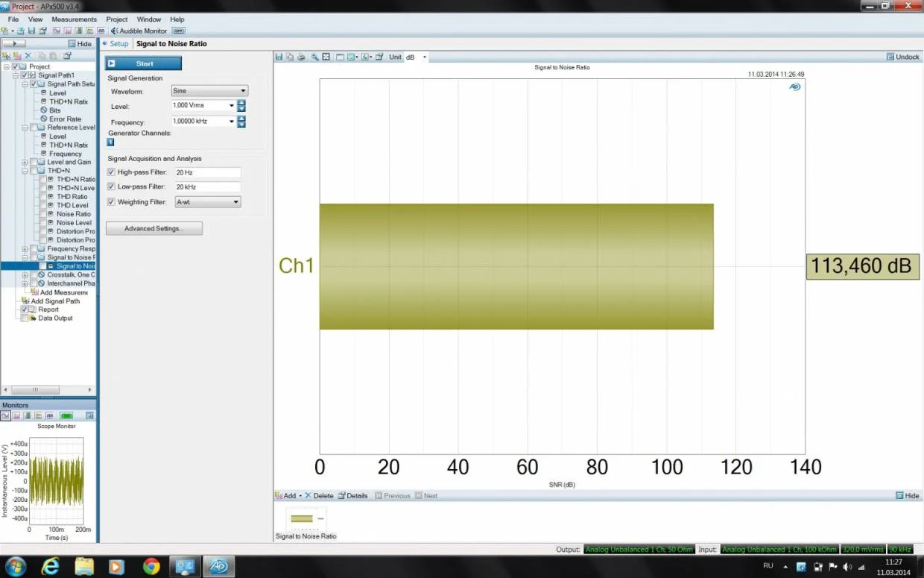The width and height of the screenshot is (924, 578).
Task: Toggle the Signal Path1 checkbox
Action: click(x=25, y=75)
